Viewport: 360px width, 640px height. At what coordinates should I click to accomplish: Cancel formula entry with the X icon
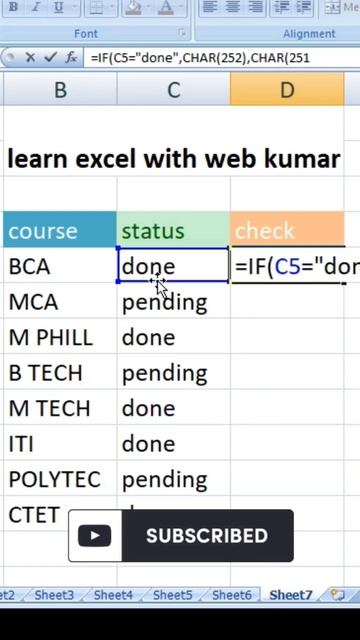coord(30,58)
